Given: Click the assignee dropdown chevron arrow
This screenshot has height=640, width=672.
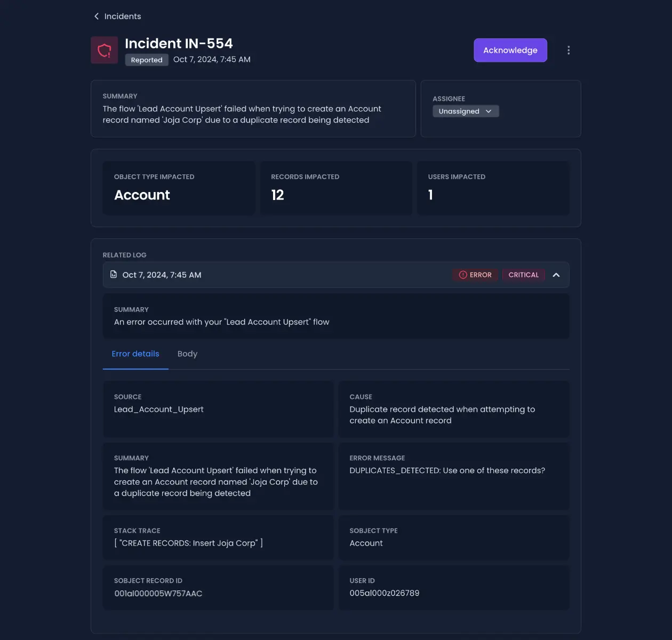Looking at the screenshot, I should click(489, 111).
